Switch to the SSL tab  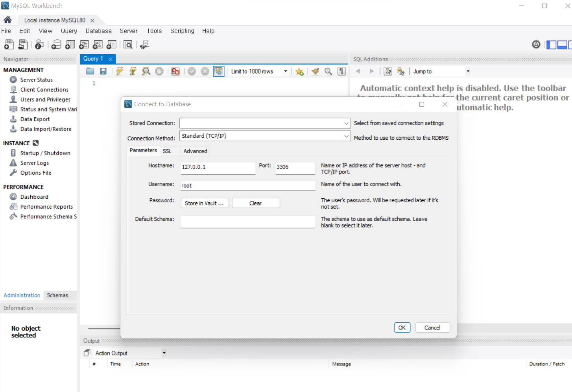pos(167,151)
